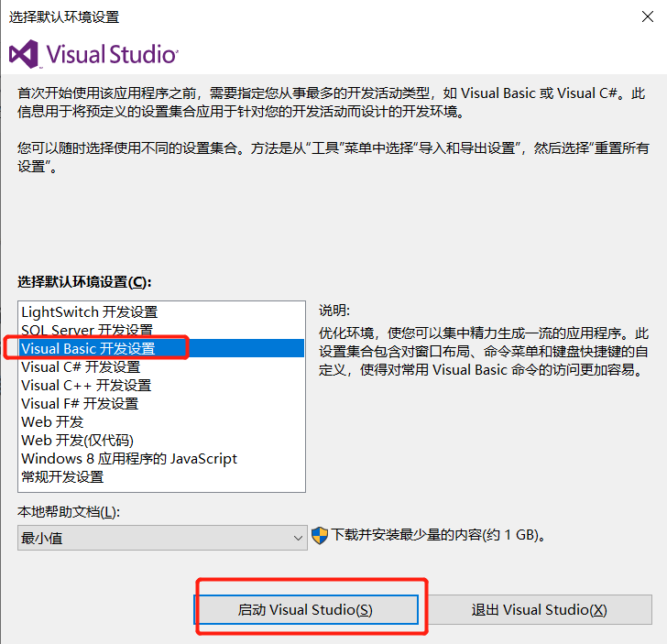Select SQL Server 开发设置 entry
The width and height of the screenshot is (667, 644).
click(x=161, y=330)
